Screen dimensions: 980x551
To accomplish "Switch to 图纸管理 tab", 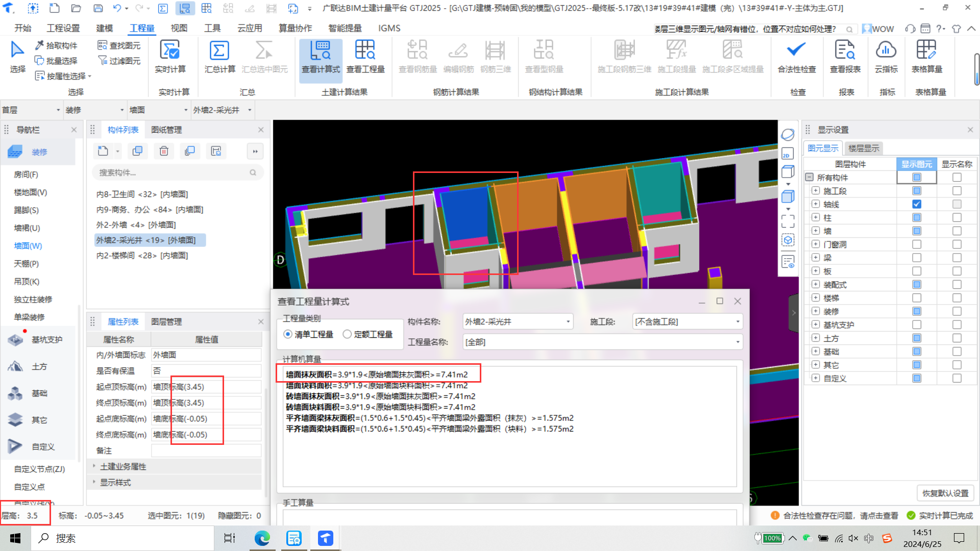I will pos(166,130).
